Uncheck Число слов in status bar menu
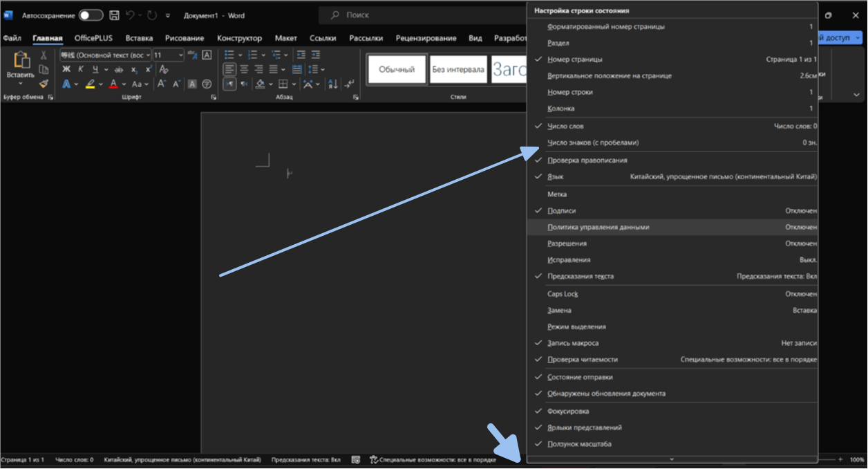 point(672,126)
